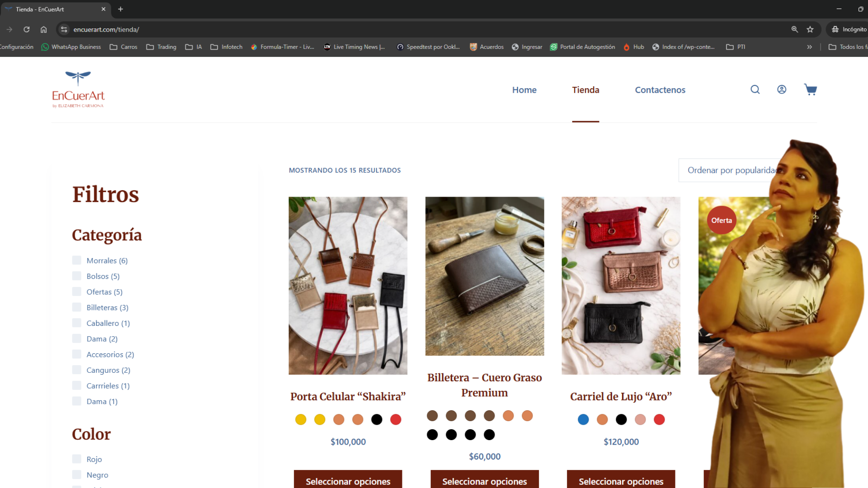Check the Morrales category filter
The image size is (868, 488).
77,260
